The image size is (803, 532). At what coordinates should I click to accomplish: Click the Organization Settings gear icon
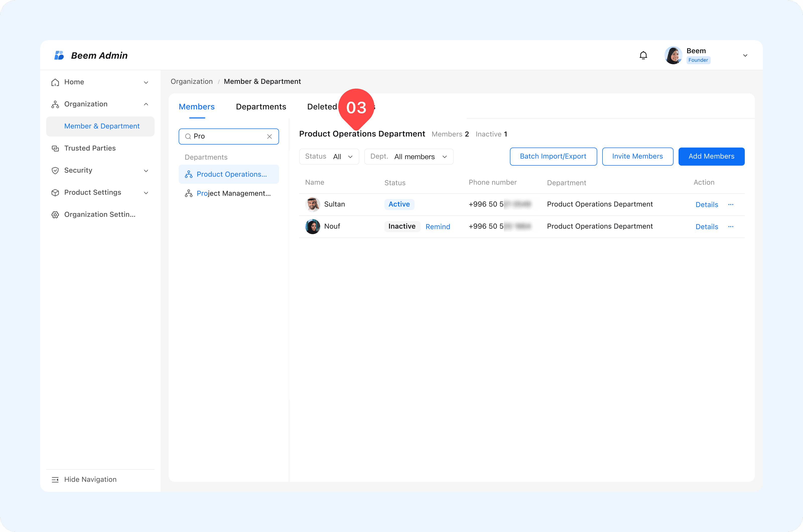click(55, 214)
